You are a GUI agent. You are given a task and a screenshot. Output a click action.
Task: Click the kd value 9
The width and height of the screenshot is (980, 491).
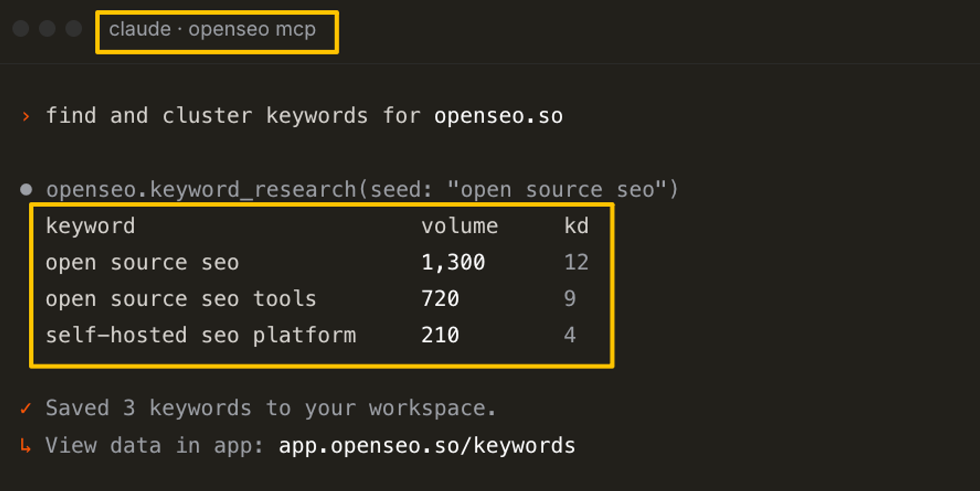pyautogui.click(x=570, y=299)
